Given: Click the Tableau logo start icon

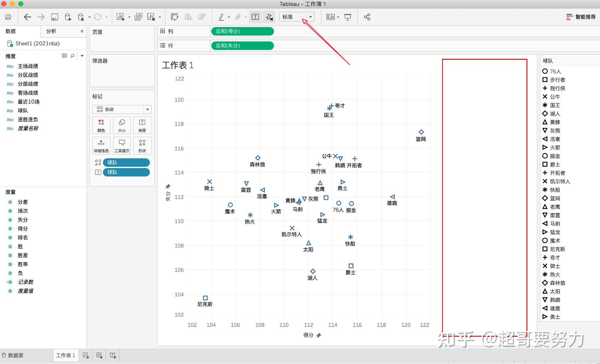Looking at the screenshot, I should (x=8, y=17).
